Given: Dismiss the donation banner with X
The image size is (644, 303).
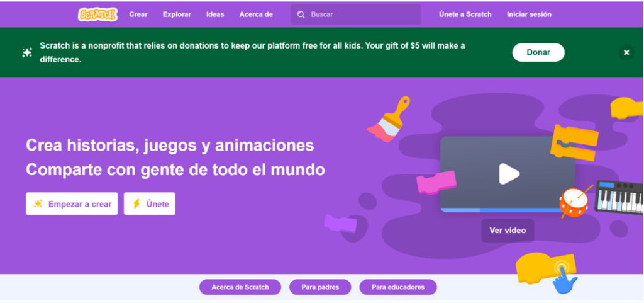Looking at the screenshot, I should (x=626, y=52).
